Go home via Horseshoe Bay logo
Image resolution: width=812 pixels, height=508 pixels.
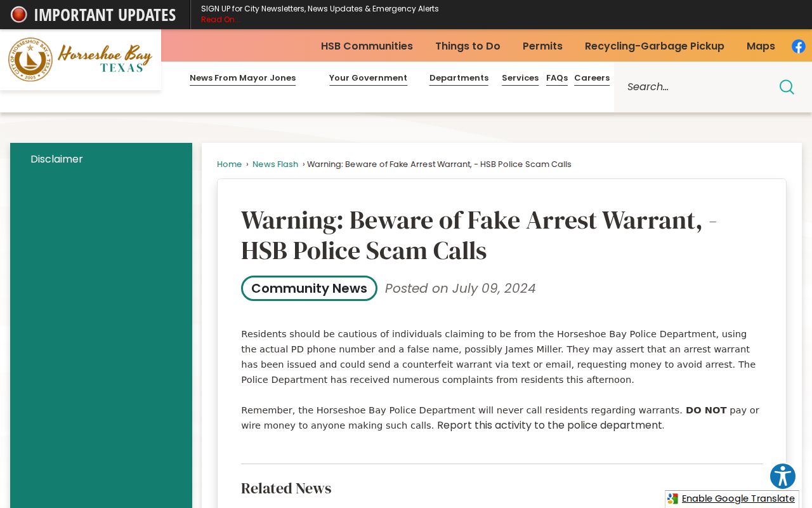point(81,60)
